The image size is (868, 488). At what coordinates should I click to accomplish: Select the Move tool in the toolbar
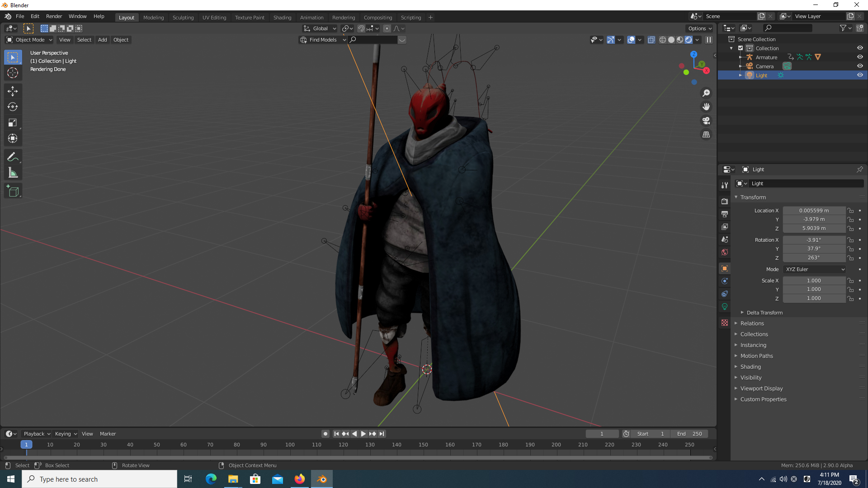[13, 91]
